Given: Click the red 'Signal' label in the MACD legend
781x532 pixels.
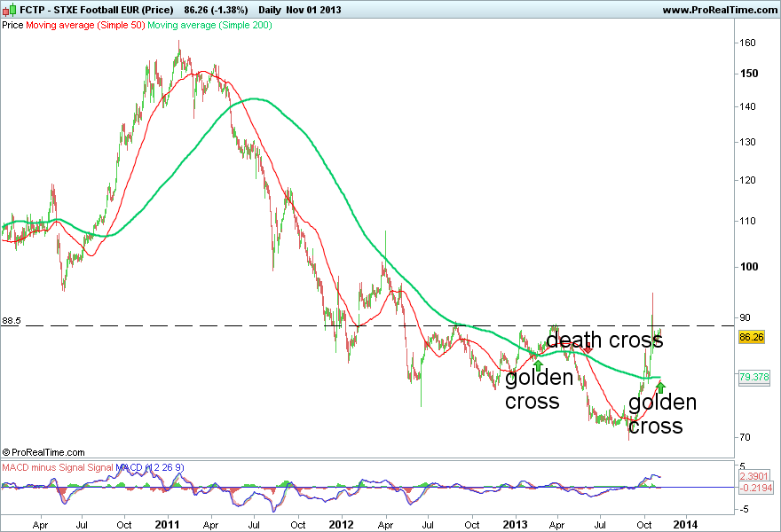Looking at the screenshot, I should [100, 468].
